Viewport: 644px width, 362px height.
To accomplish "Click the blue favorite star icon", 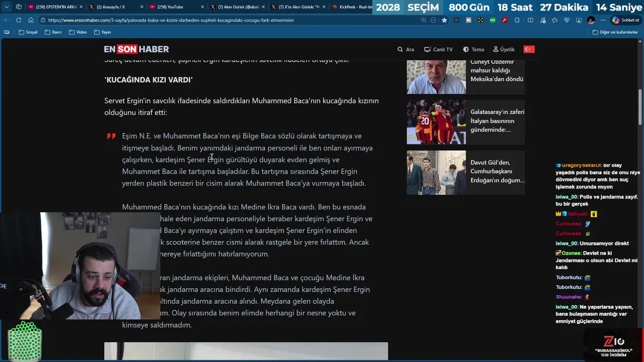I will click(444, 20).
